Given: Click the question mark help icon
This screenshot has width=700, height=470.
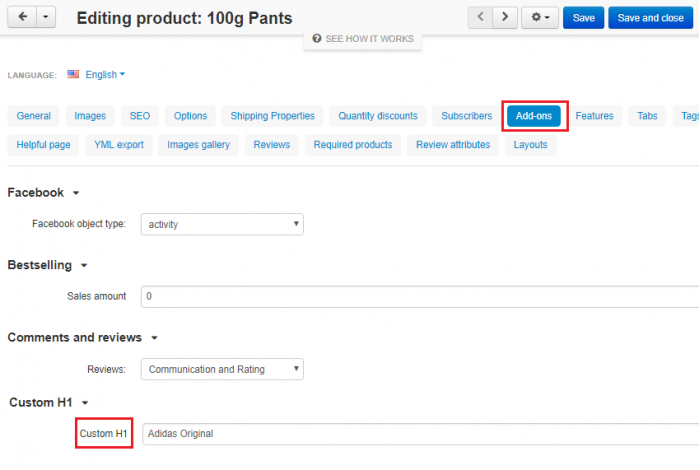Looking at the screenshot, I should tap(317, 38).
